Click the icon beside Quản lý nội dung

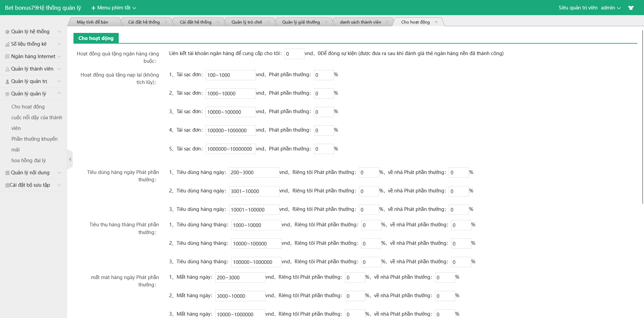click(x=7, y=173)
